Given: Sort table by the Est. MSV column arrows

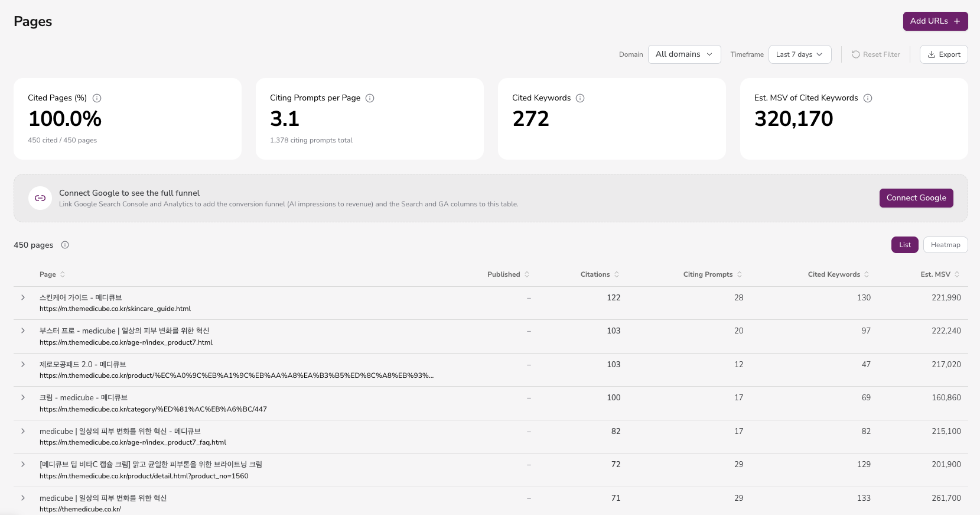Looking at the screenshot, I should (957, 274).
